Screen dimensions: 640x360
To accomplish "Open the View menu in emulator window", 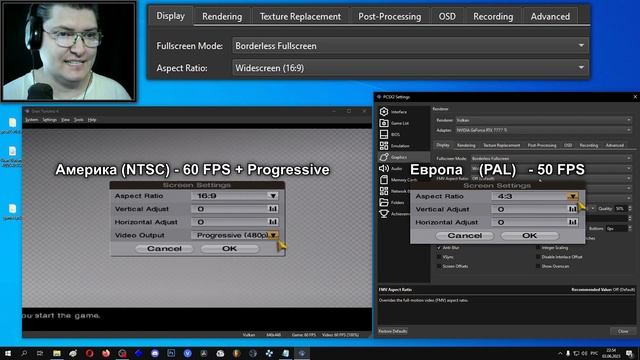I will [65, 120].
